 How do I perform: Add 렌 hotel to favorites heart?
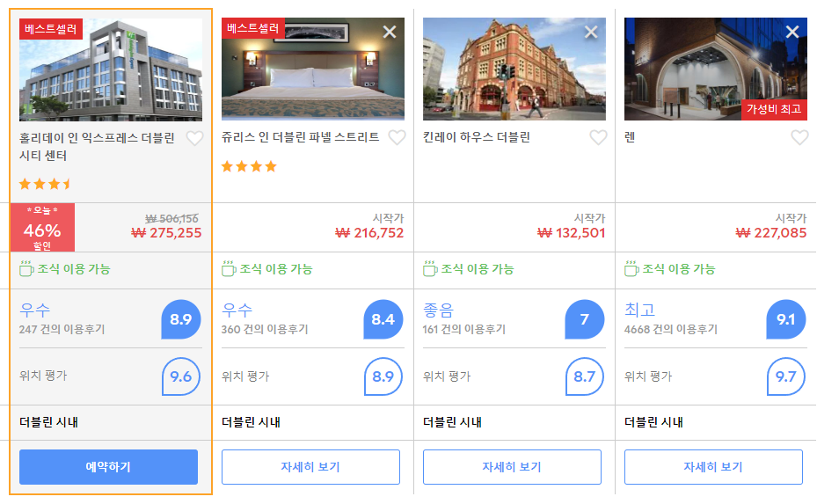coord(799,137)
